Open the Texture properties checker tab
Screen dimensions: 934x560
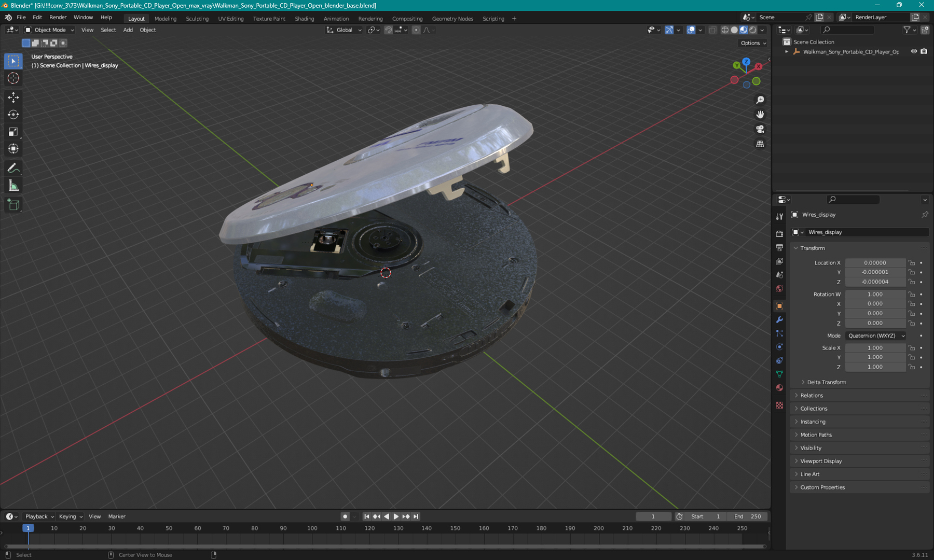pos(779,405)
